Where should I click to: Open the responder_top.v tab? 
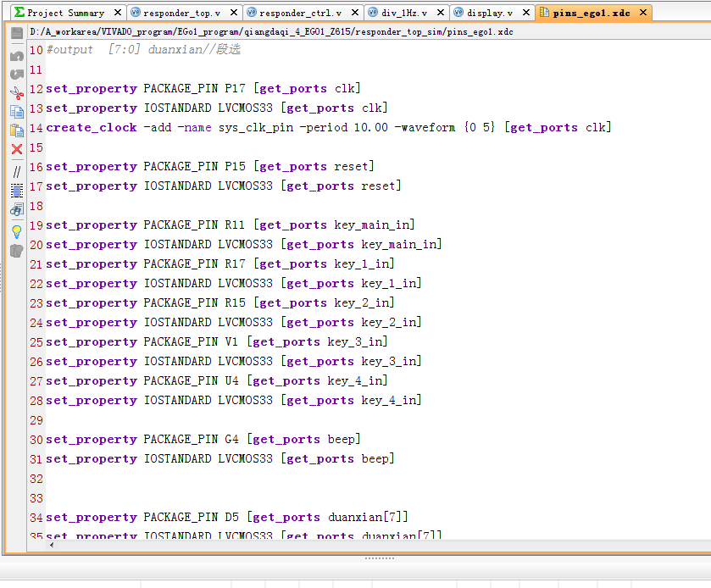pyautogui.click(x=180, y=14)
